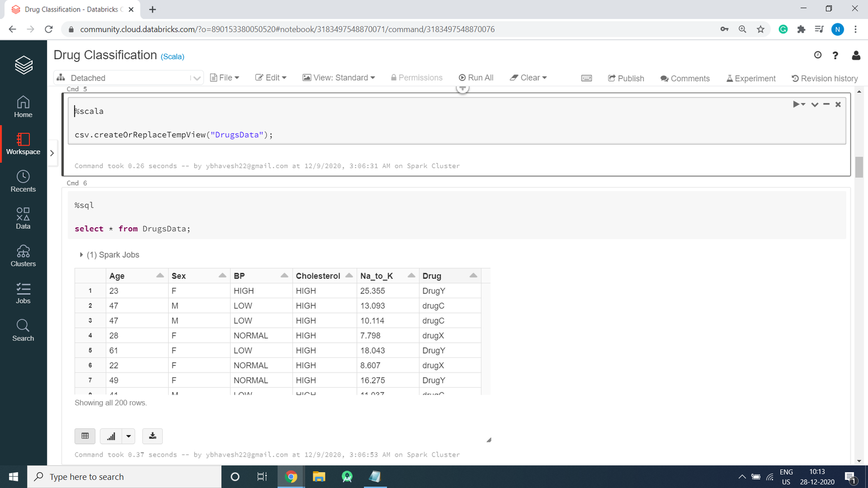Image resolution: width=868 pixels, height=488 pixels.
Task: Expand the Spark Jobs details
Action: pyautogui.click(x=81, y=255)
